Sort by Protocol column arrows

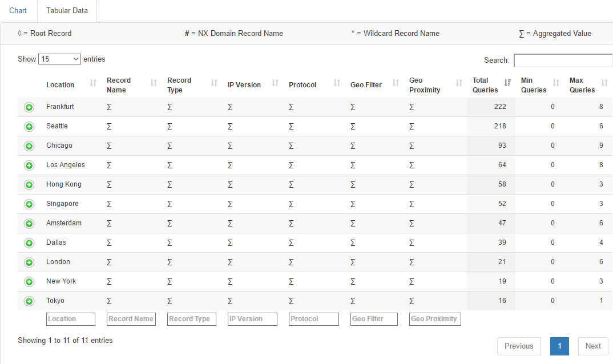click(x=337, y=83)
